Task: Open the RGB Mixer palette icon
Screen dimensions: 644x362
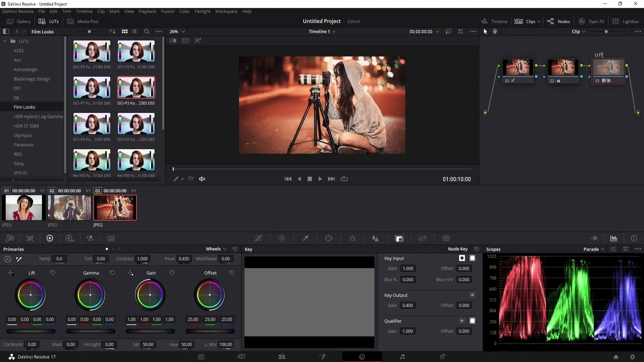Action: 90,238
